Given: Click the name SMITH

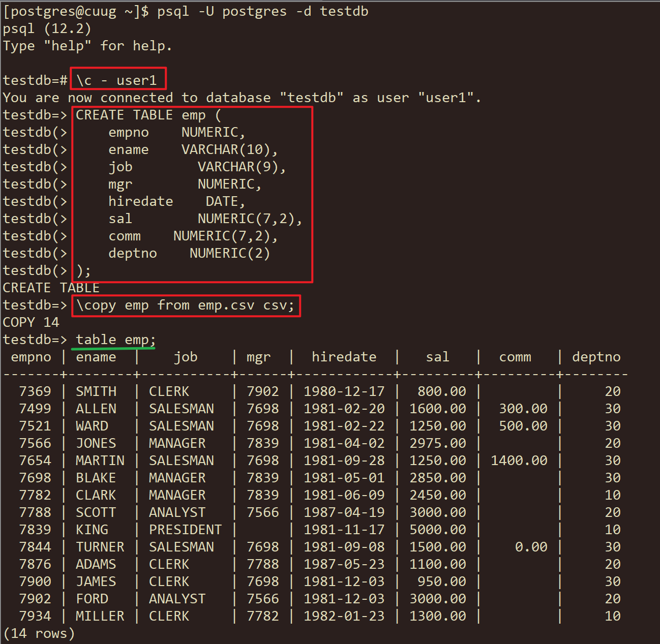Looking at the screenshot, I should pyautogui.click(x=96, y=391).
